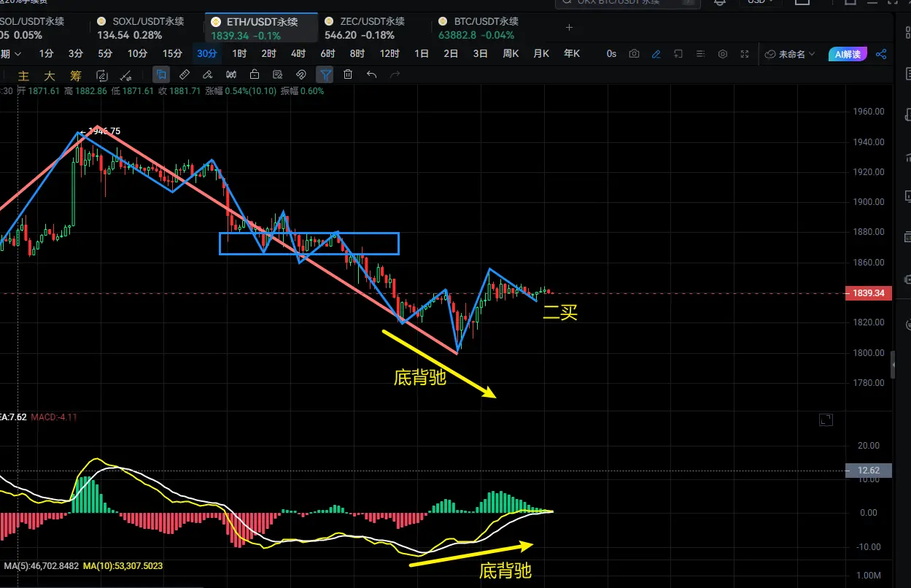The image size is (911, 588).
Task: Select the 30分 timeframe
Action: pyautogui.click(x=207, y=54)
